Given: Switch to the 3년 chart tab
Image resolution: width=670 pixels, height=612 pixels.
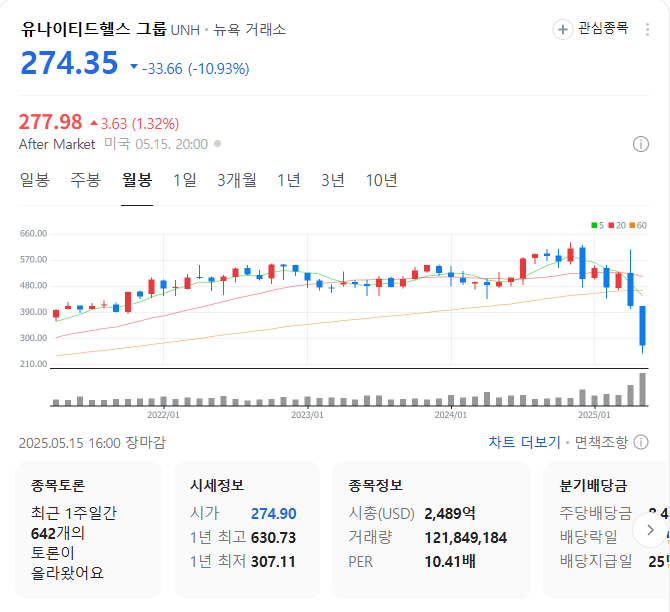Looking at the screenshot, I should [332, 180].
